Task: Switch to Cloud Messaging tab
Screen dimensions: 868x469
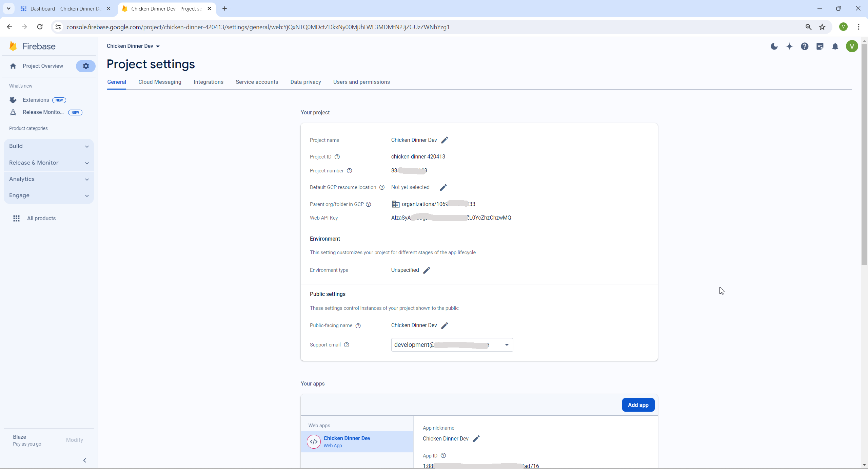Action: tap(160, 82)
